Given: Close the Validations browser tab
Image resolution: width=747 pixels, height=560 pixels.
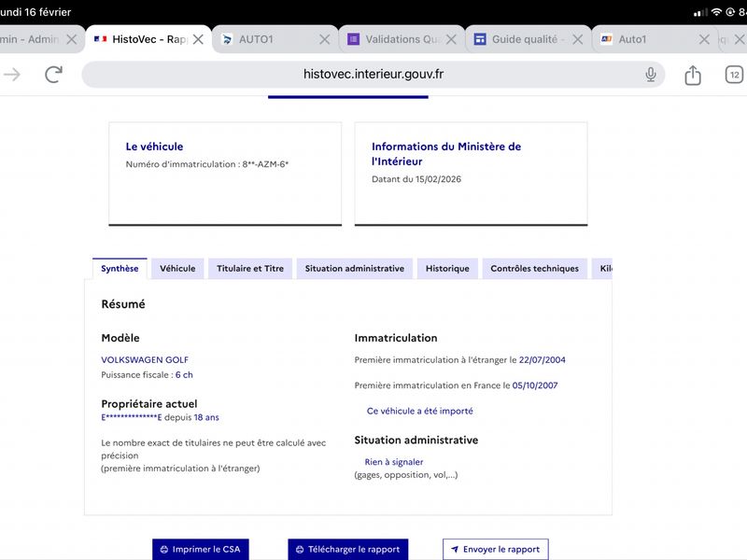Looking at the screenshot, I should 452,39.
